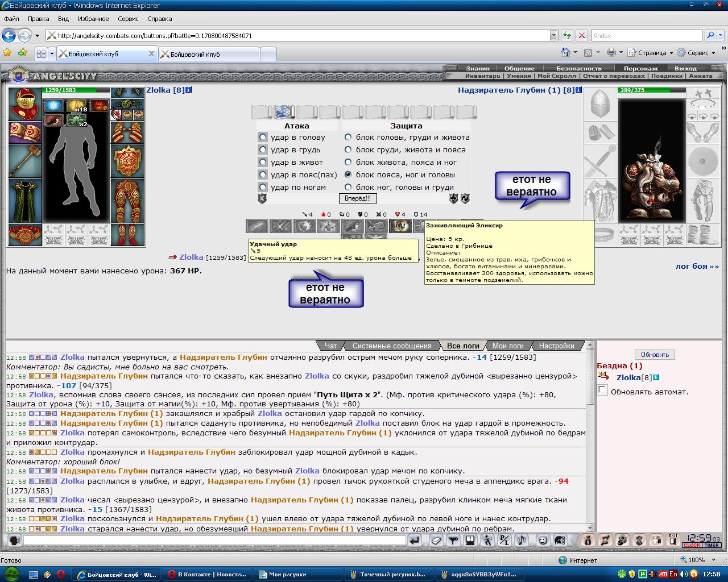Switch to 'В Контакте' taskbar window
This screenshot has width=728, height=582.
click(207, 574)
